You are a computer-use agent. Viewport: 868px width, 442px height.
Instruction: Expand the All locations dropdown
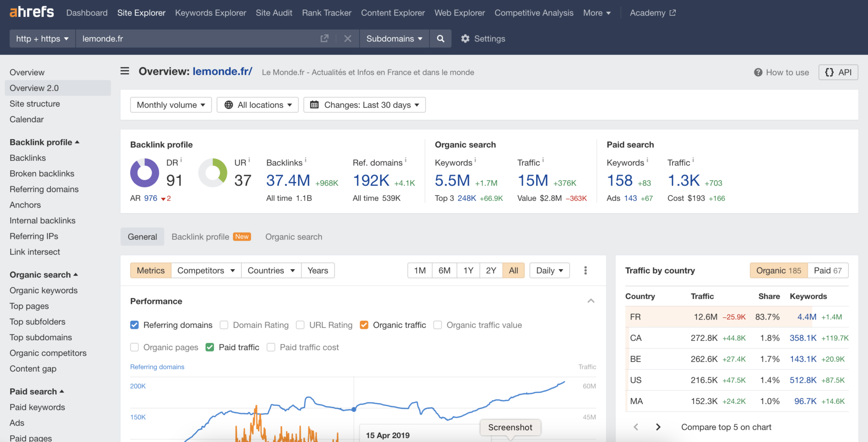(x=257, y=105)
